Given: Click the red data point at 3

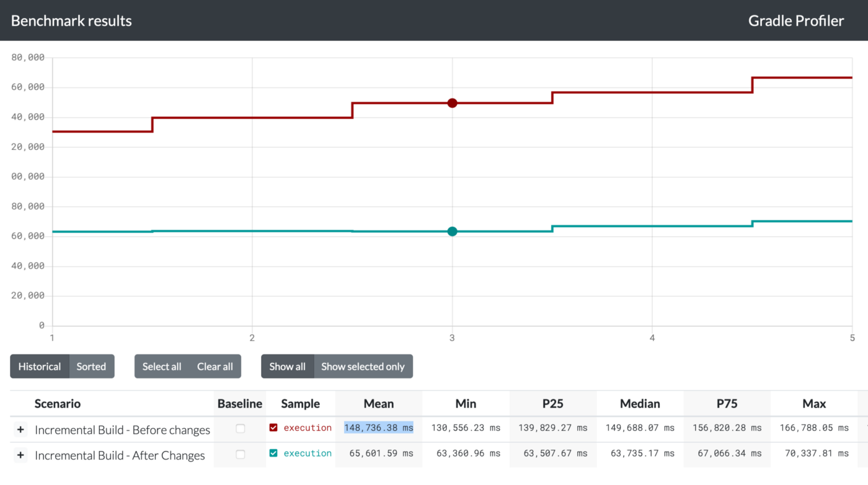Looking at the screenshot, I should coord(452,103).
